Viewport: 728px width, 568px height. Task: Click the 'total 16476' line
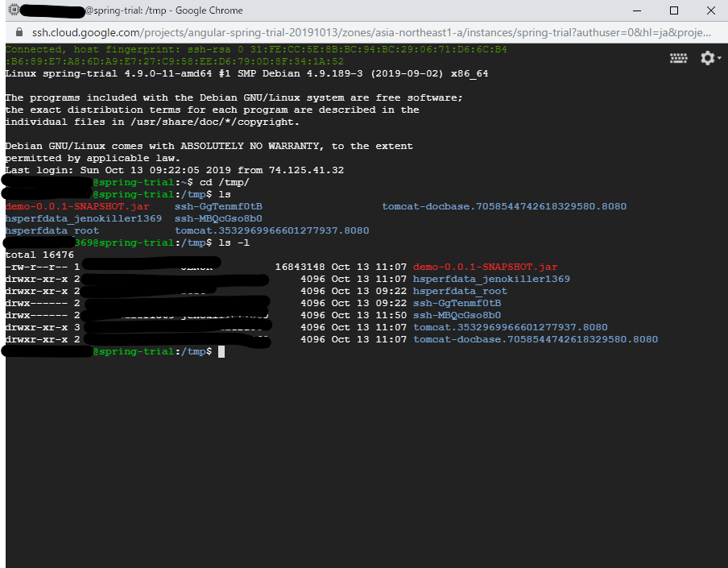click(x=39, y=255)
